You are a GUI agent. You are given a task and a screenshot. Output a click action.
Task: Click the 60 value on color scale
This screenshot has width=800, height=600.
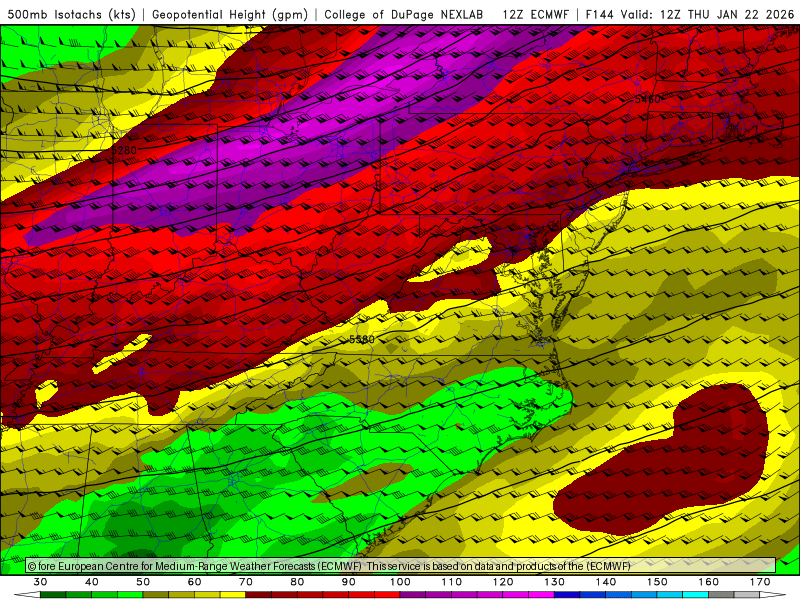pos(194,582)
